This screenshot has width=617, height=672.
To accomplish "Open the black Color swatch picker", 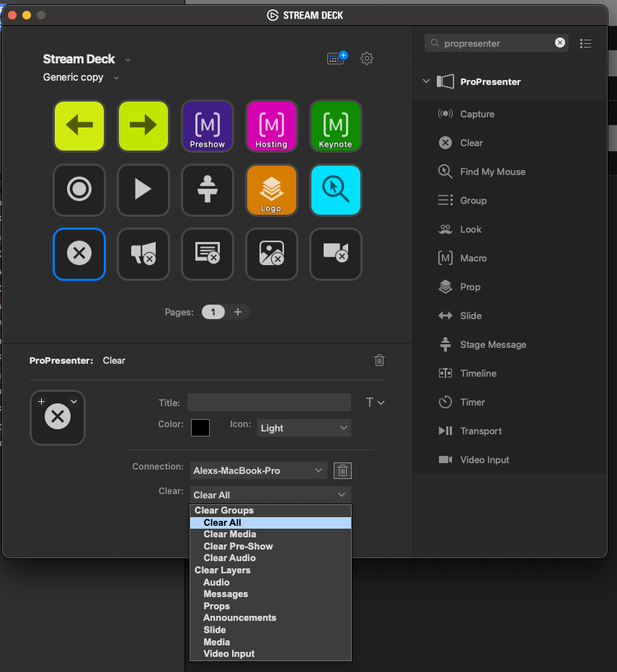I will (x=200, y=428).
